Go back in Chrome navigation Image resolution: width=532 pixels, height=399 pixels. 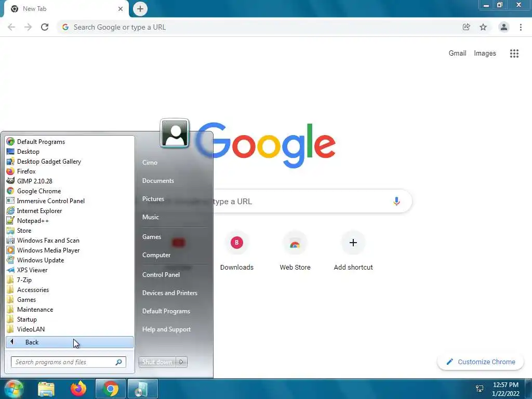(11, 27)
